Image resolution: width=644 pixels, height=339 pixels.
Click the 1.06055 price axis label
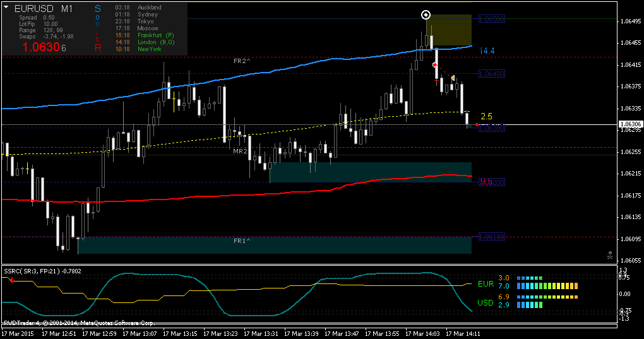(x=631, y=261)
